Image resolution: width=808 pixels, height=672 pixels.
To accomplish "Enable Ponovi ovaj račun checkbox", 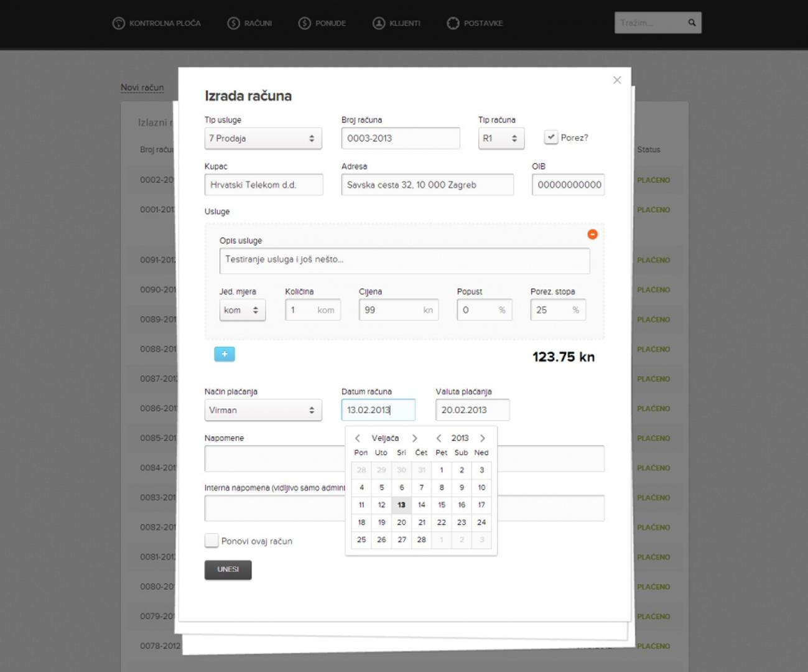I will tap(211, 541).
